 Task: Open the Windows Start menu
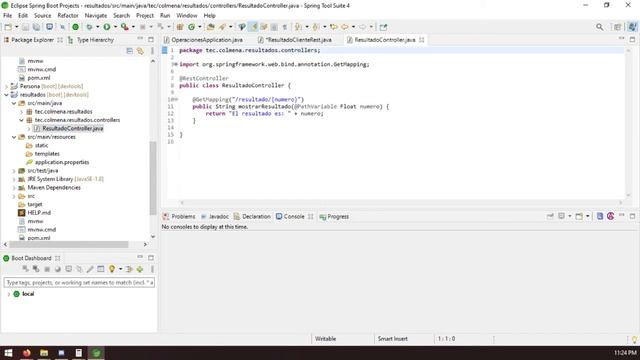click(8, 353)
